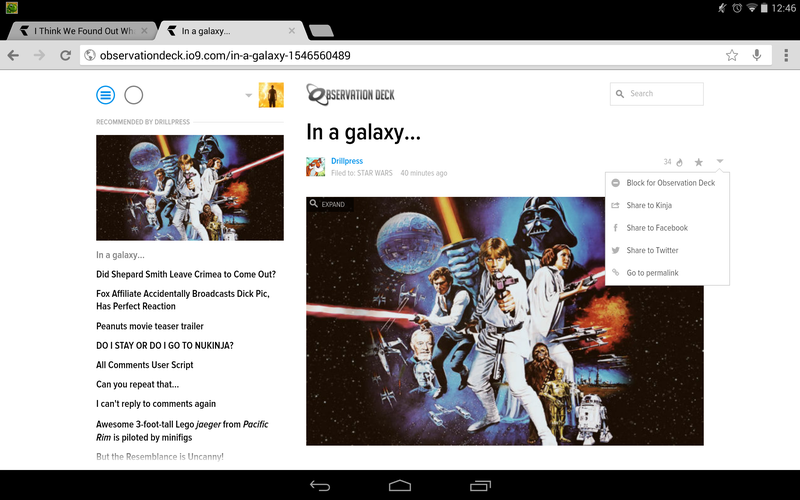Click the 'In a galaxy...' article headline
The height and width of the screenshot is (500, 800).
click(363, 133)
